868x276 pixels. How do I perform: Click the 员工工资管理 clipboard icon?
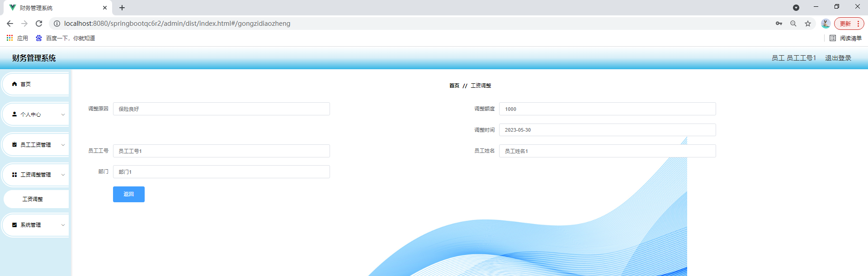[14, 145]
